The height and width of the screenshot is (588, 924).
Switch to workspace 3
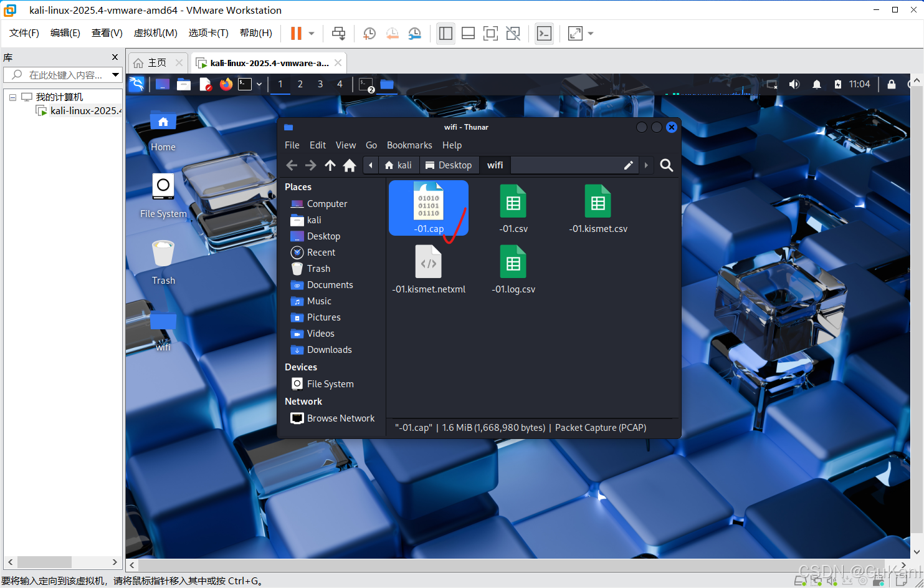click(320, 84)
